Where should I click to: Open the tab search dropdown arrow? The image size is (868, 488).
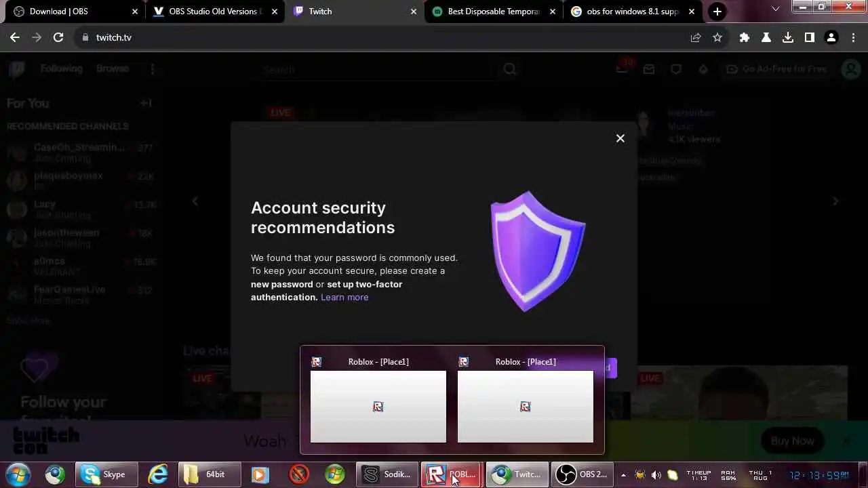(x=776, y=8)
